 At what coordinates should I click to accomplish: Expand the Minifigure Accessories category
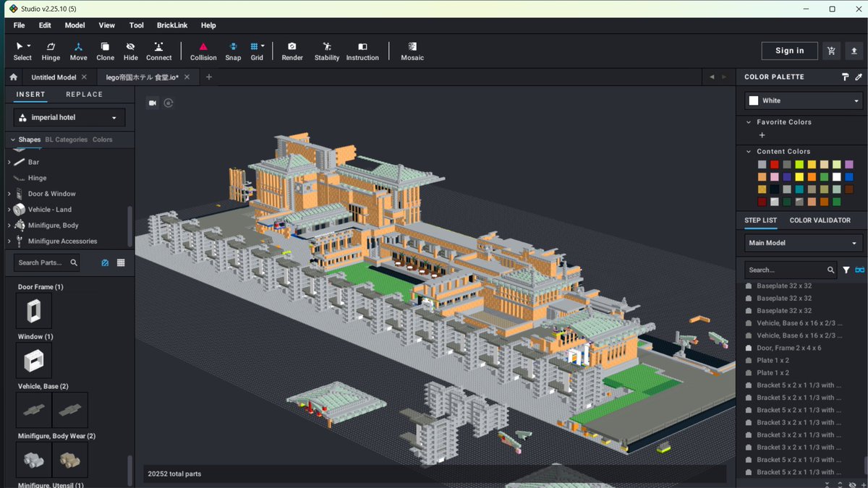click(9, 241)
